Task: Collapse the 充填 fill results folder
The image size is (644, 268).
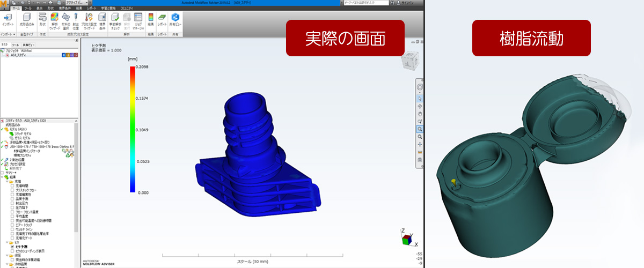Action: pos(8,181)
